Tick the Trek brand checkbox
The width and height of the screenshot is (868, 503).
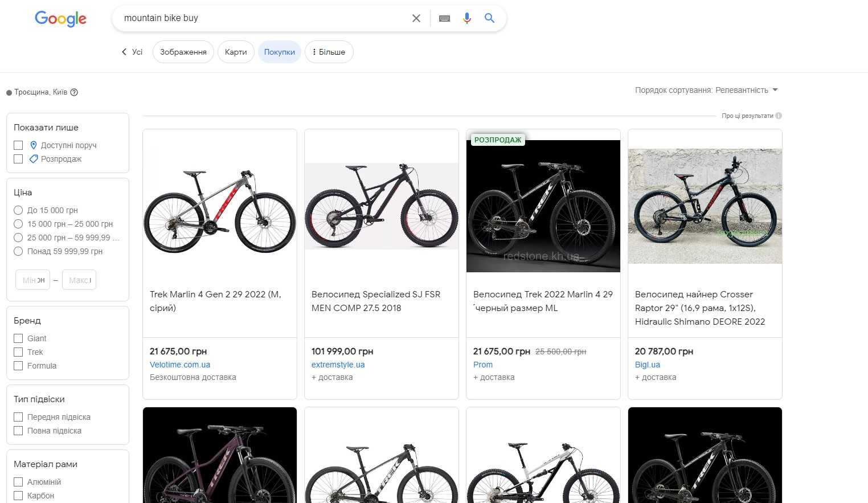tap(18, 352)
